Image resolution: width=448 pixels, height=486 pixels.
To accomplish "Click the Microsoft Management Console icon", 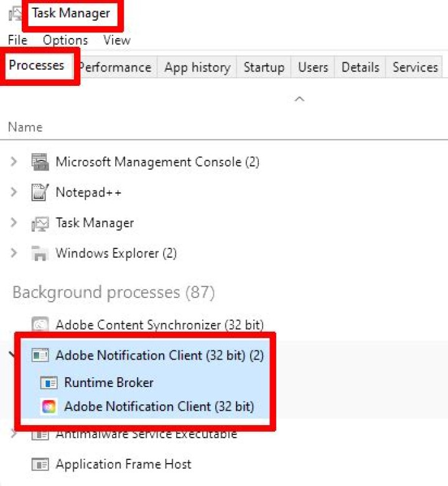I will (40, 162).
